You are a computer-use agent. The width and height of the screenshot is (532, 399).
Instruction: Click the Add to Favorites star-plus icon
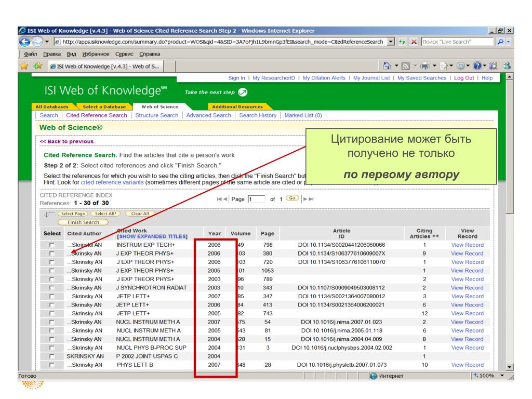point(37,66)
